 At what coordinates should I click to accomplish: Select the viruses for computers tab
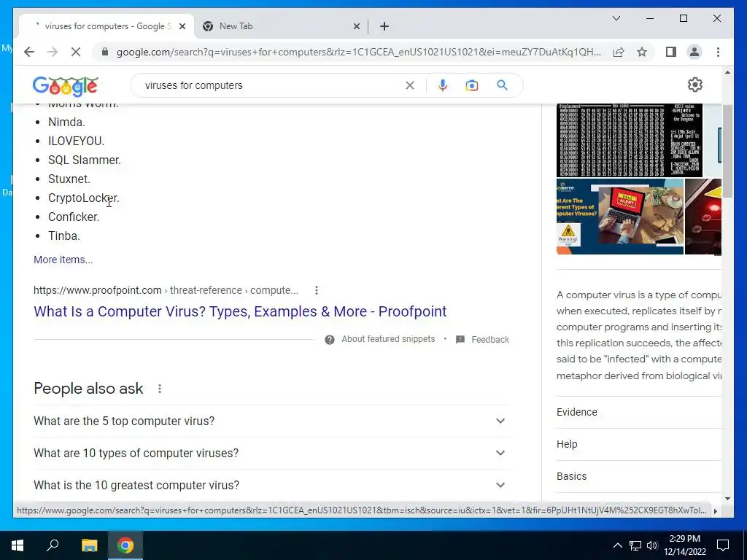[x=106, y=26]
